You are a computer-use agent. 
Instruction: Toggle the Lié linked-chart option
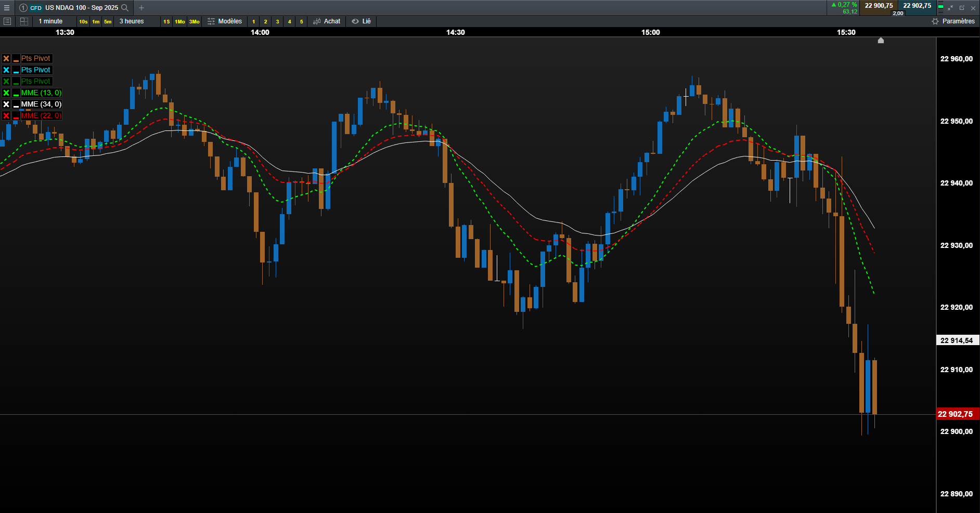coord(362,21)
